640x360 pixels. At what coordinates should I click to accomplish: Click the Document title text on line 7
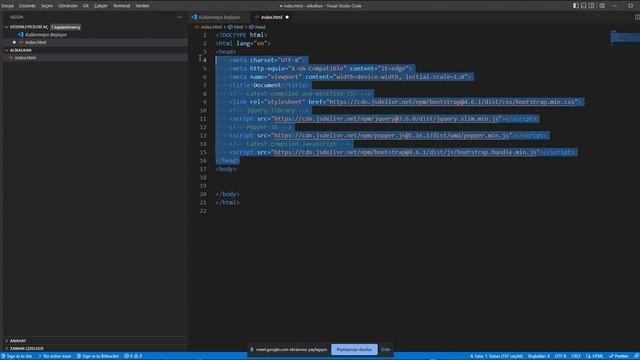pyautogui.click(x=267, y=85)
